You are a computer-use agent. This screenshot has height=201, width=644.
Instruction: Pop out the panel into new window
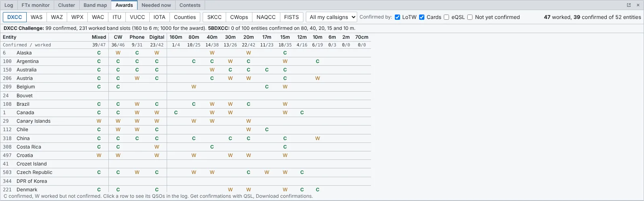629,5
